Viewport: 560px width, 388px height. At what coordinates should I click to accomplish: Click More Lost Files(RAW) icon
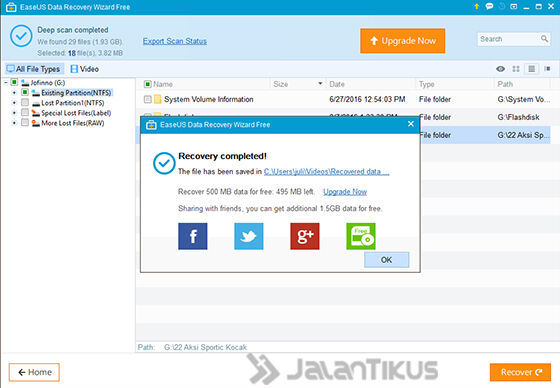36,123
